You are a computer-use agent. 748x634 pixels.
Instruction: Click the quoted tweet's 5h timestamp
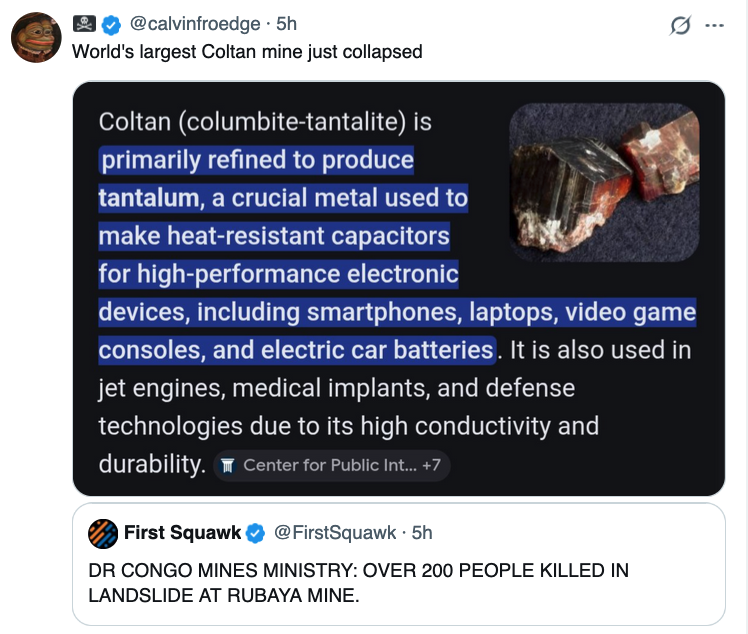(x=421, y=533)
